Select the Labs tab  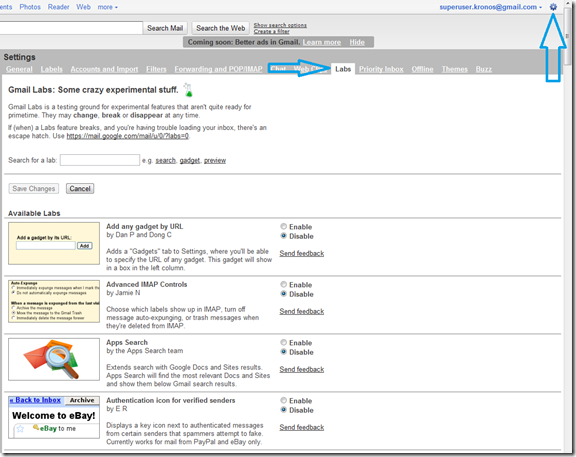click(x=343, y=69)
